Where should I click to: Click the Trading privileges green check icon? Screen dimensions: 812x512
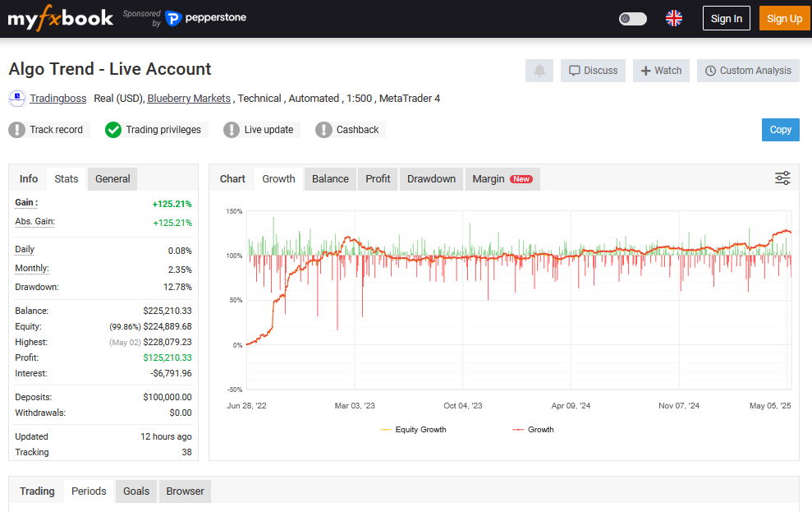point(113,130)
